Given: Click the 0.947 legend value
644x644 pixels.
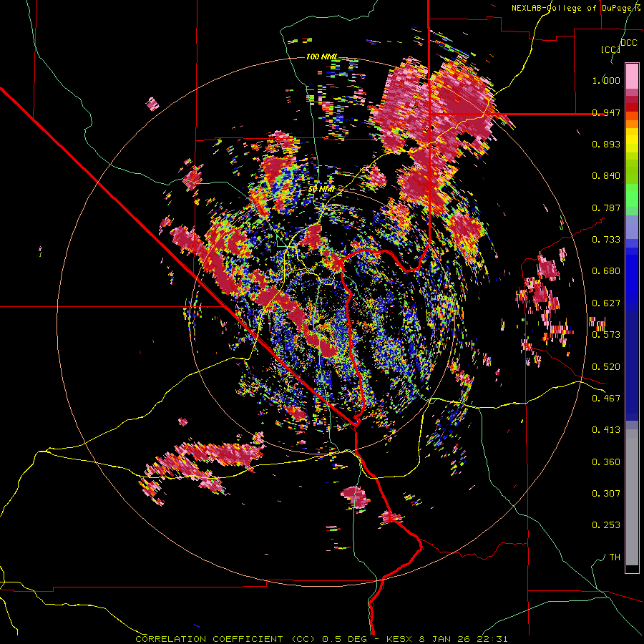Looking at the screenshot, I should coord(606,112).
